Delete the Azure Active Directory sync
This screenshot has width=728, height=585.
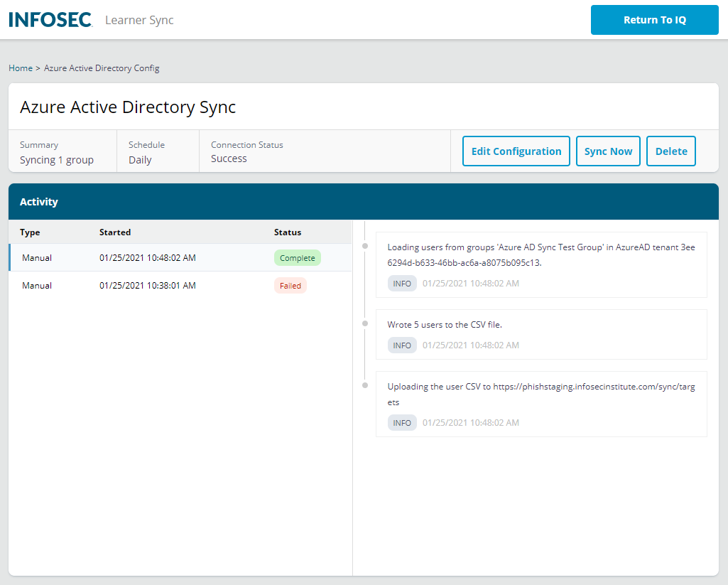point(670,151)
